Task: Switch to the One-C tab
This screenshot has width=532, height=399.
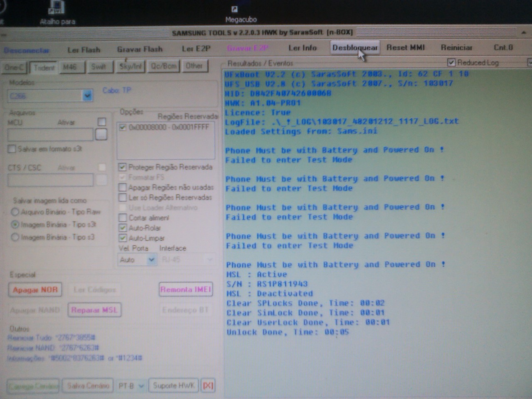Action: (15, 67)
